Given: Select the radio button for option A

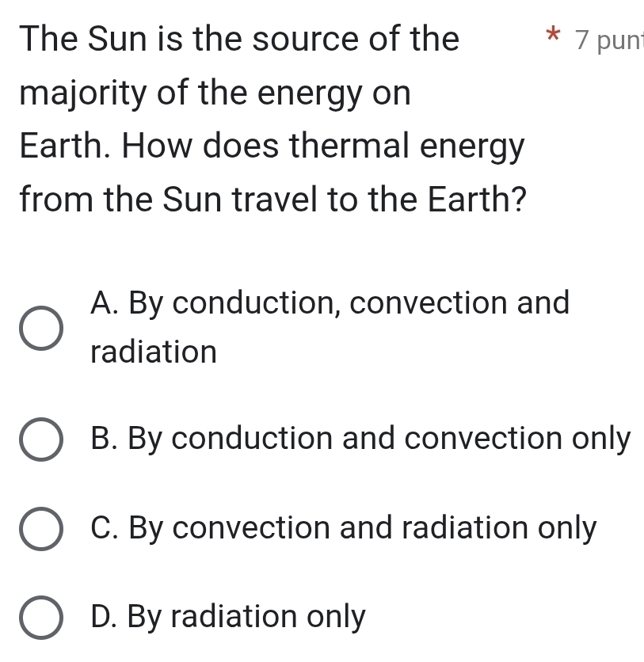Looking at the screenshot, I should [40, 327].
